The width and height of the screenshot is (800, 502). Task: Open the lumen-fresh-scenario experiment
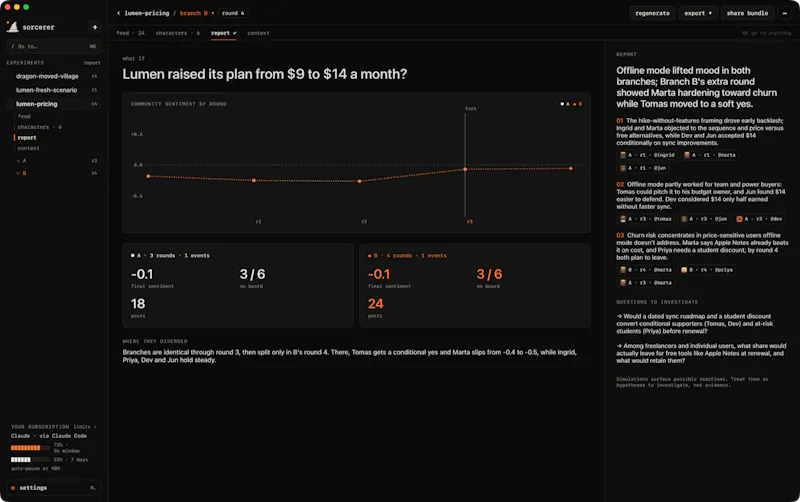coord(54,90)
